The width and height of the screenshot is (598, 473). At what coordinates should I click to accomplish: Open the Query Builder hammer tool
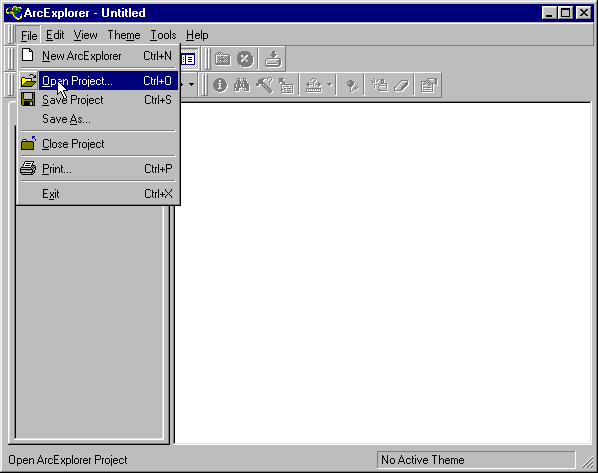coord(264,85)
